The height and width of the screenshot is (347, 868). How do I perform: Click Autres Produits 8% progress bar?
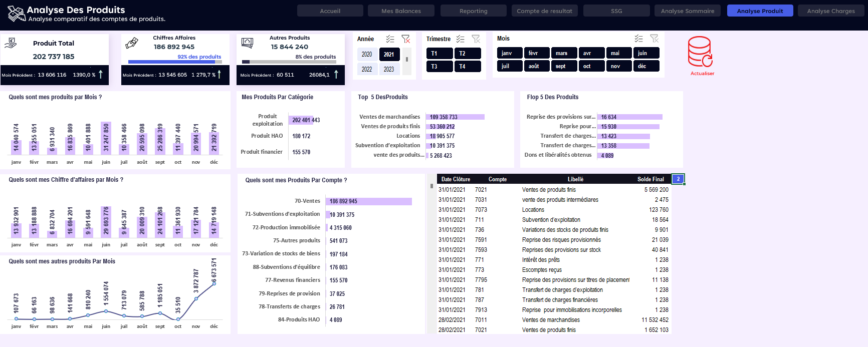coord(289,62)
